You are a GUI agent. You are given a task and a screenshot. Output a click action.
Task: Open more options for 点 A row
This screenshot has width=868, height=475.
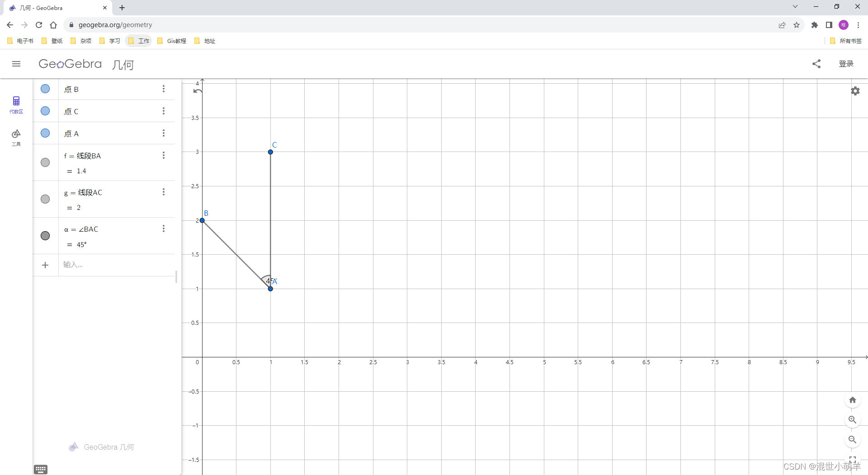(x=164, y=133)
